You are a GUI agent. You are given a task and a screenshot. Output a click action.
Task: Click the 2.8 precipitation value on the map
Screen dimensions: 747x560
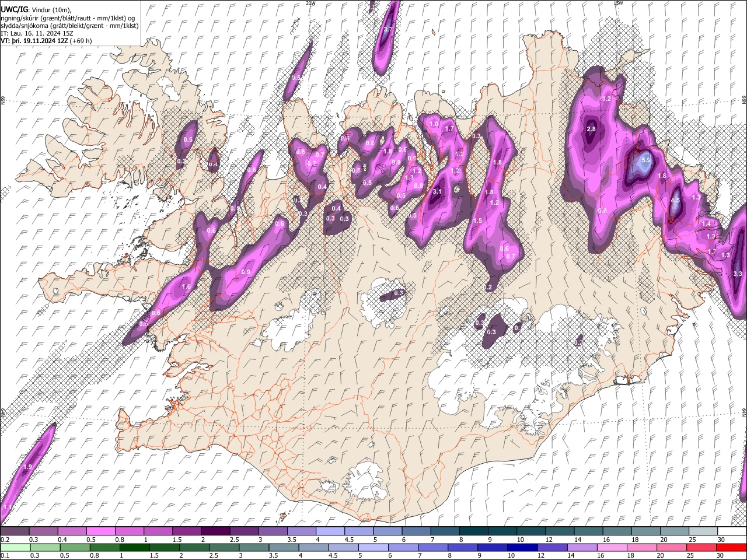[x=591, y=129]
